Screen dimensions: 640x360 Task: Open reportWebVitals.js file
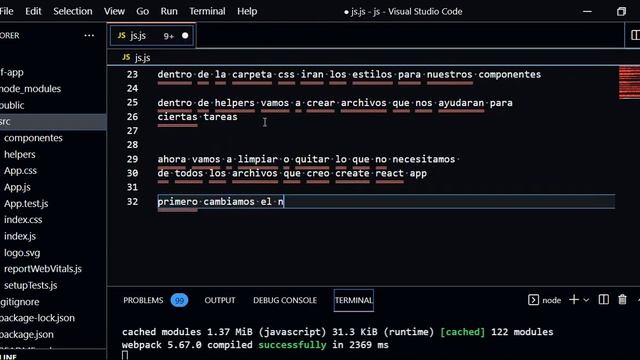point(43,269)
